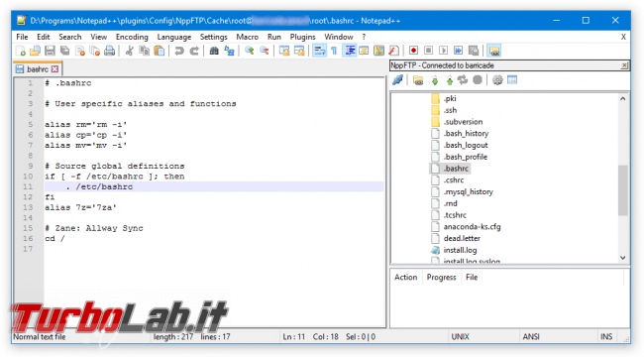Toggle synchronized horizontal scrolling
This screenshot has width=644, height=357.
(299, 51)
